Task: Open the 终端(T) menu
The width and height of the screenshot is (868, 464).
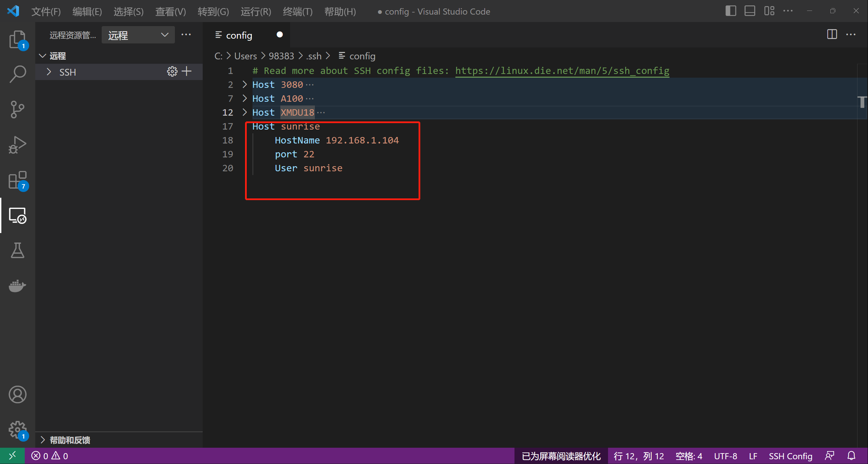Action: tap(298, 12)
